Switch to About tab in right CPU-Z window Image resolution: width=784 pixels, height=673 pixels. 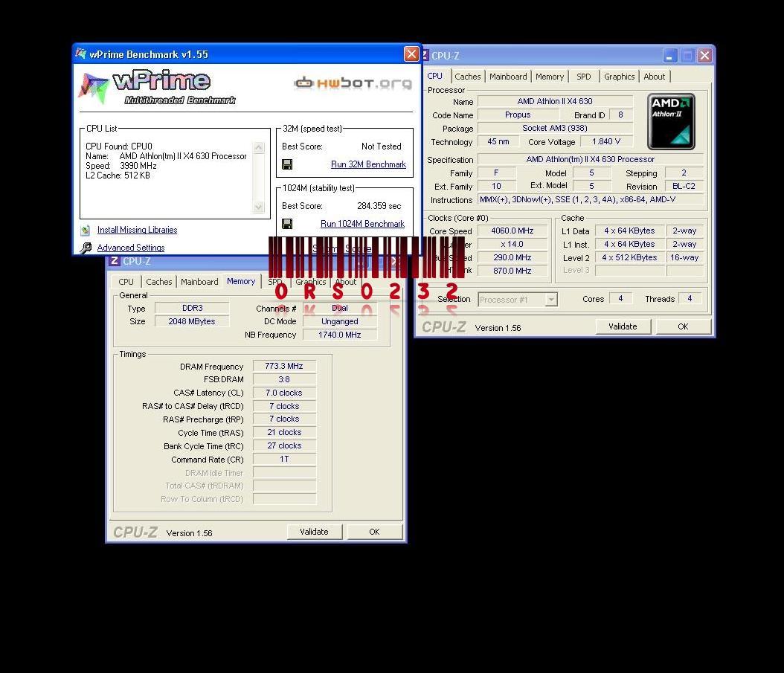point(654,77)
